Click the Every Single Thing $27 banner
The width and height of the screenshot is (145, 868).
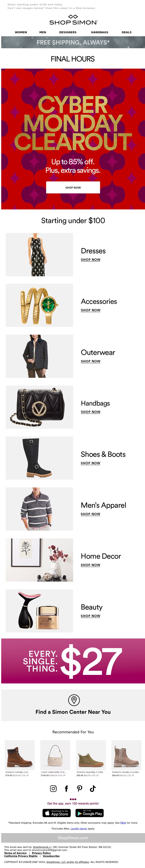tap(73, 661)
